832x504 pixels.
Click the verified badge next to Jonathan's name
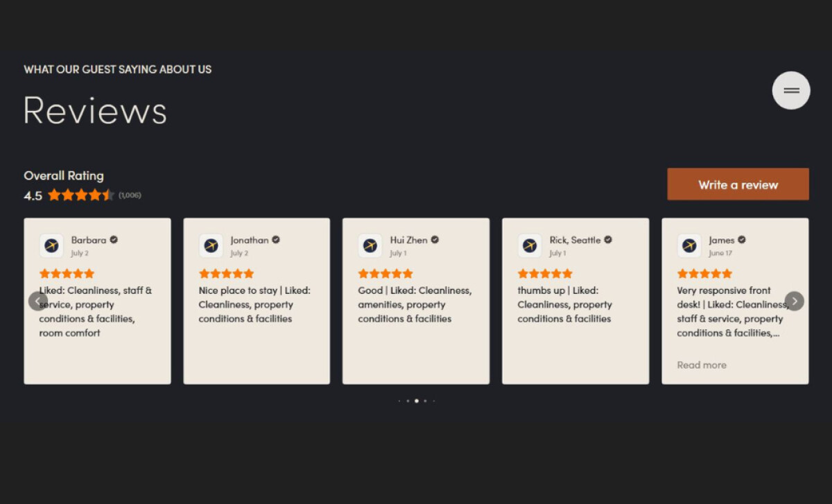pyautogui.click(x=275, y=239)
